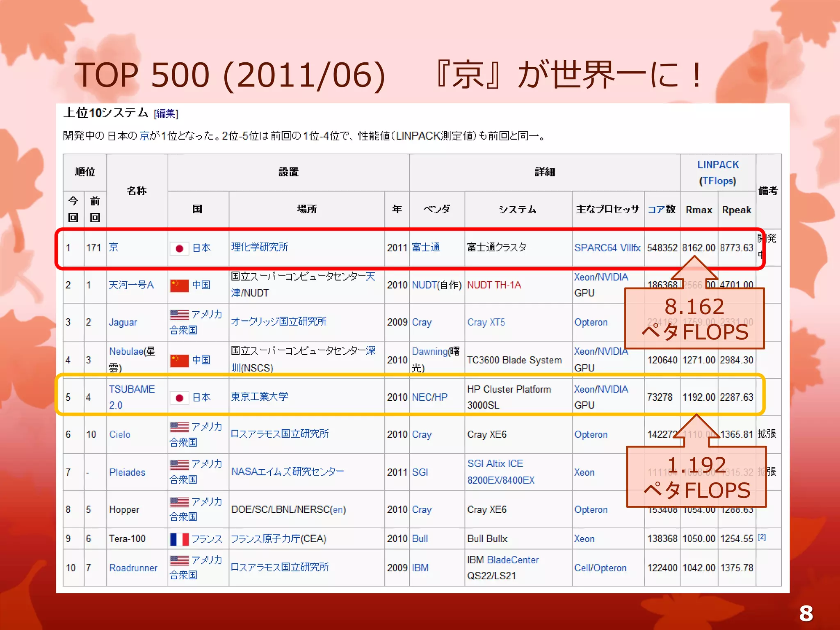840x630 pixels.
Task: Click the US flag in Cielo row
Action: coord(179,427)
